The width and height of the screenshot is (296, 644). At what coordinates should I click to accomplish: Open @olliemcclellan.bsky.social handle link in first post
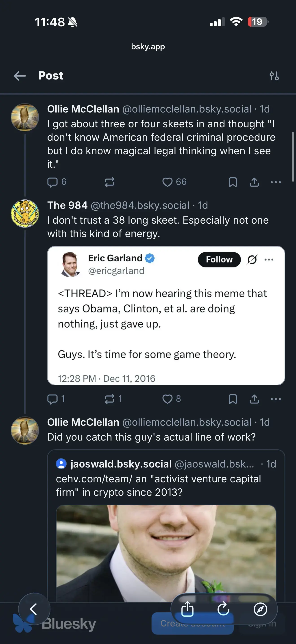tap(187, 109)
